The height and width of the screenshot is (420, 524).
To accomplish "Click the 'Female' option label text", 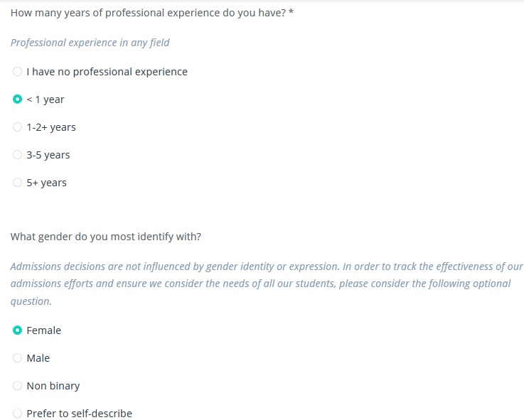I will [44, 330].
